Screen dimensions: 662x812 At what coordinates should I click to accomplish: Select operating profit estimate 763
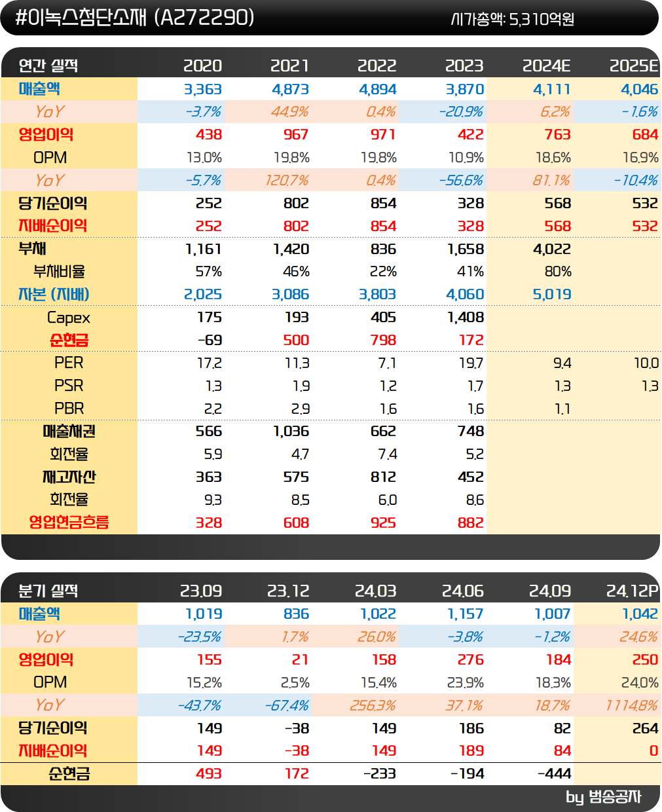click(558, 135)
